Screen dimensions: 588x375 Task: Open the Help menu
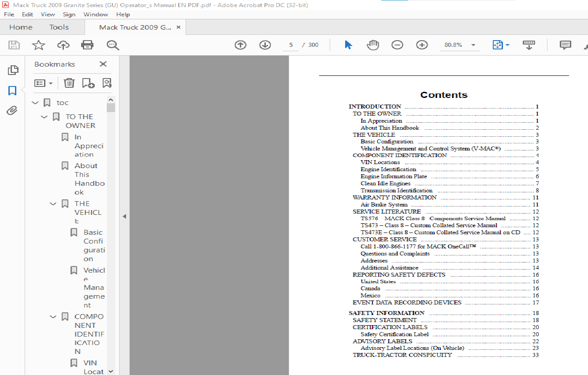pos(123,14)
